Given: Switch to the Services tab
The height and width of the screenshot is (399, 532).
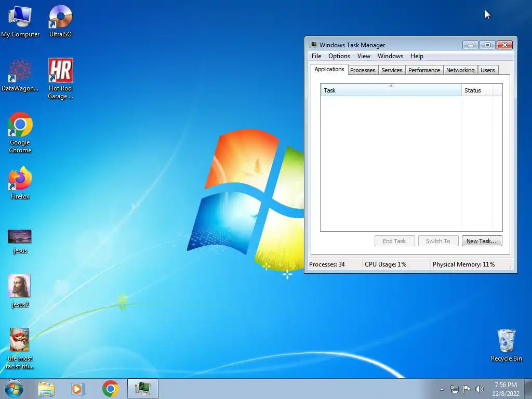Looking at the screenshot, I should (392, 70).
